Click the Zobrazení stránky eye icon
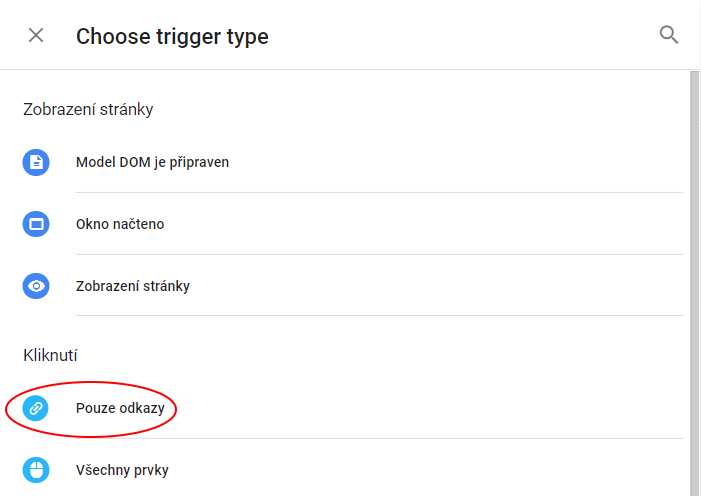Image resolution: width=701 pixels, height=496 pixels. click(x=36, y=286)
